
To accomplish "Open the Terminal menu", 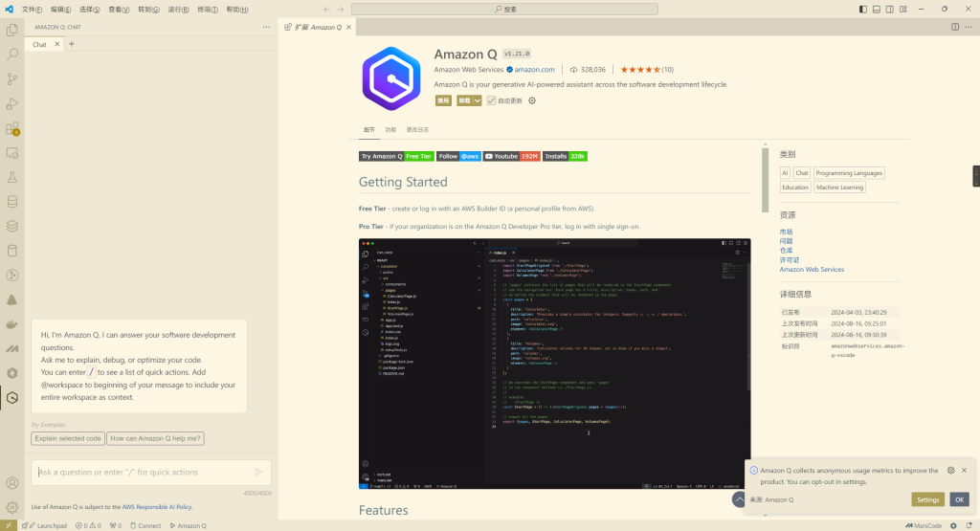I will [208, 10].
